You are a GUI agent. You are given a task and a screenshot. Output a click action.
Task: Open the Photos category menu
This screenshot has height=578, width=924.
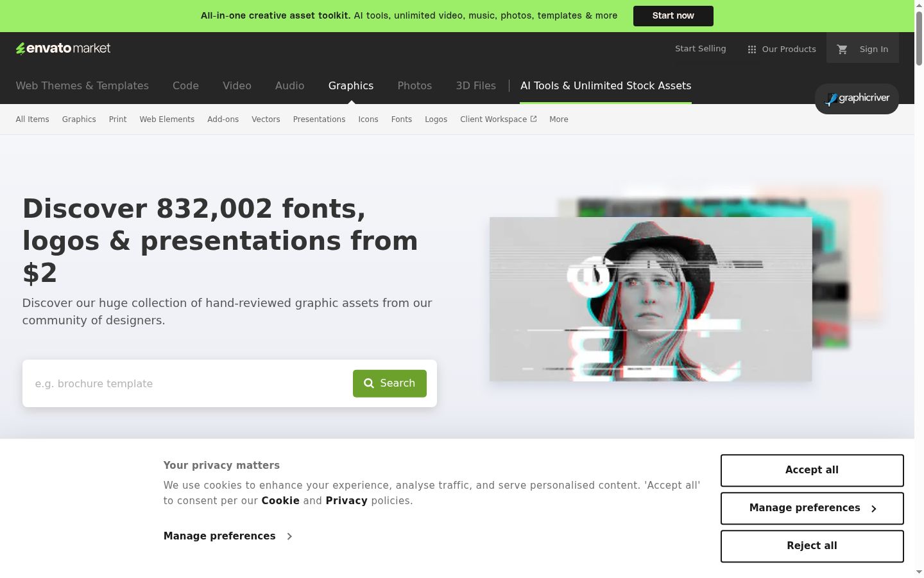pyautogui.click(x=415, y=85)
